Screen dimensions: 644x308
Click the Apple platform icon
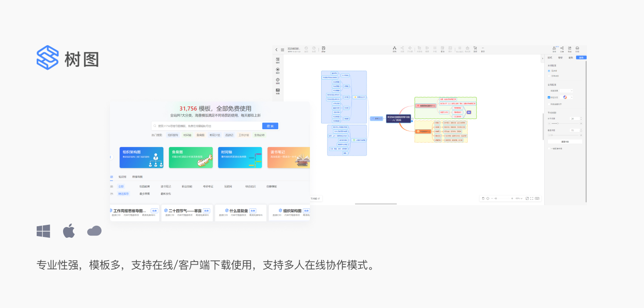pyautogui.click(x=68, y=231)
